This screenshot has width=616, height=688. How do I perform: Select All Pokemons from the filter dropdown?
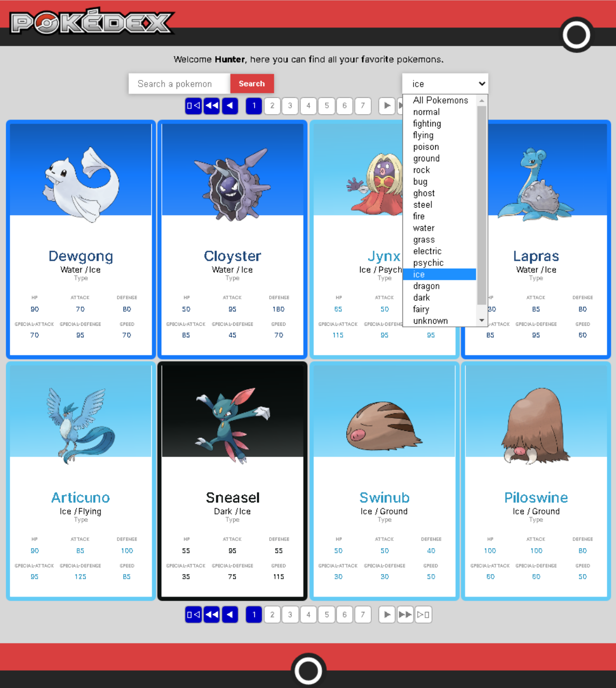440,100
